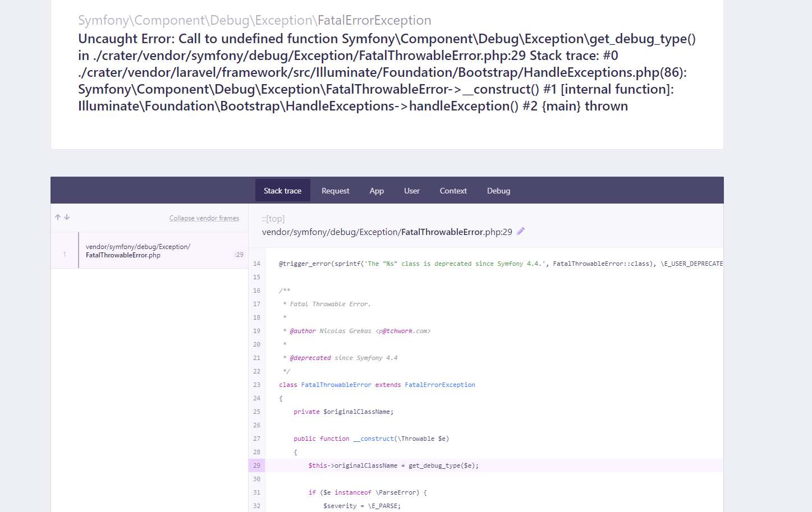Open FatalThrowableError.php using the pencil edit icon
The height and width of the screenshot is (512, 812).
[x=521, y=231]
